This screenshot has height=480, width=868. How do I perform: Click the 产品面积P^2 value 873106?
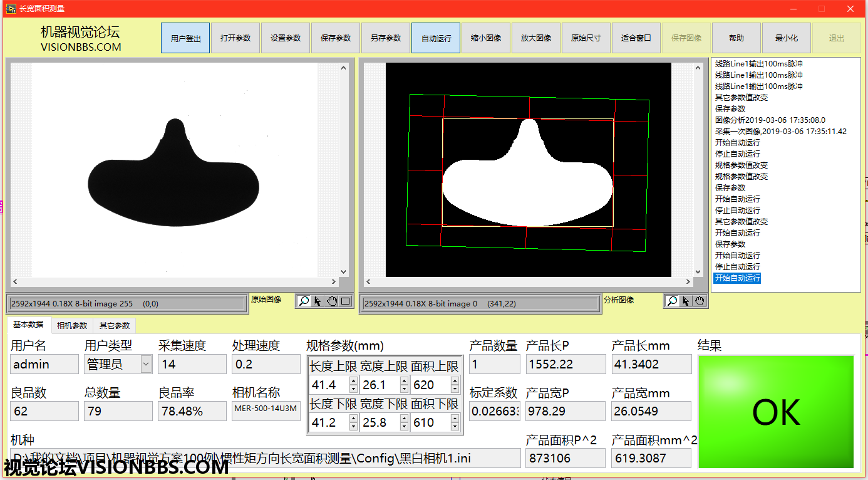(566, 458)
